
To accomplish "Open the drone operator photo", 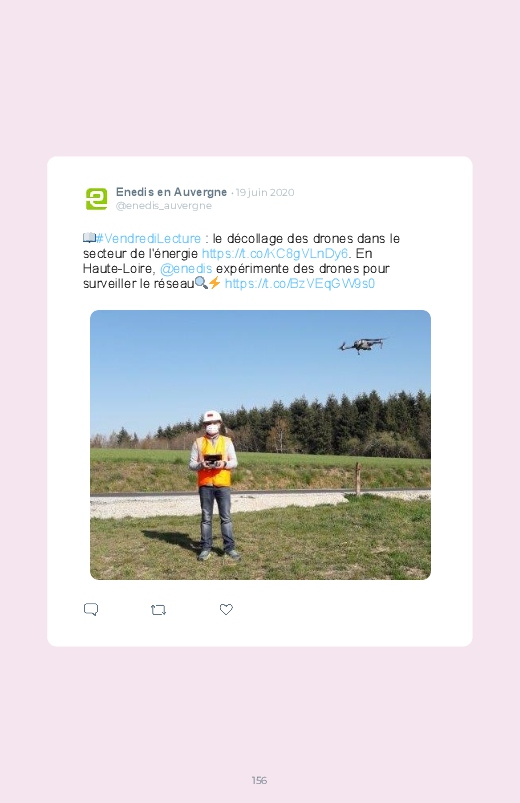I will 260,445.
